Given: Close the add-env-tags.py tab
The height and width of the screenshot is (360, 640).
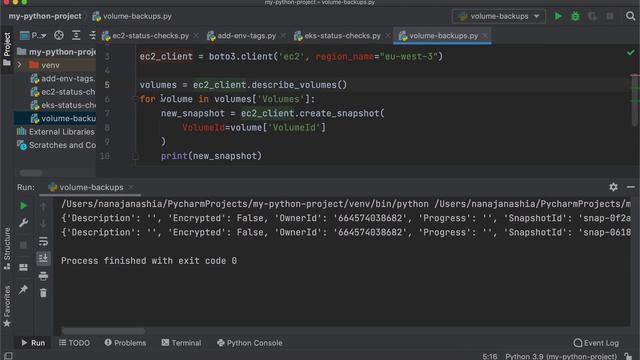Looking at the screenshot, I should coord(283,36).
